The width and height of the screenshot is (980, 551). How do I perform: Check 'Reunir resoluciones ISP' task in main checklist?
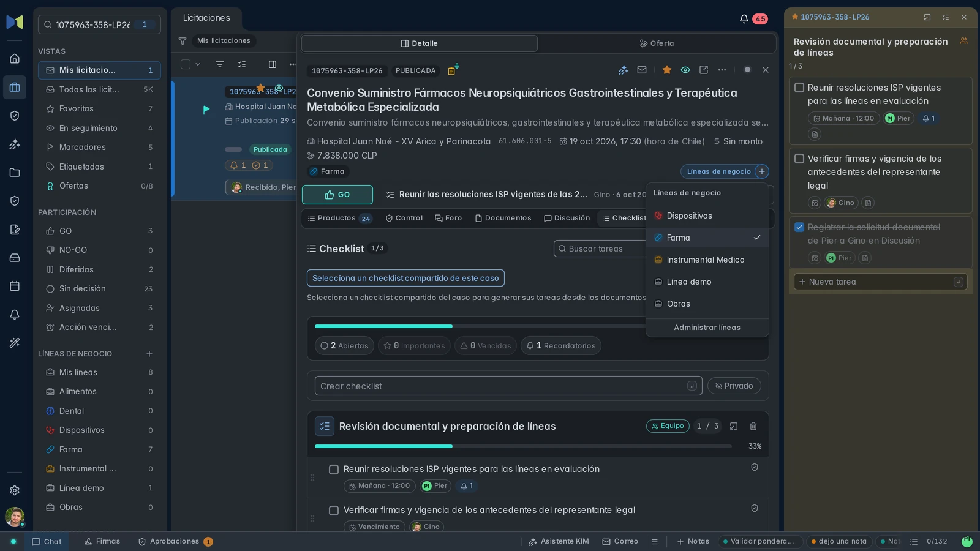point(334,470)
